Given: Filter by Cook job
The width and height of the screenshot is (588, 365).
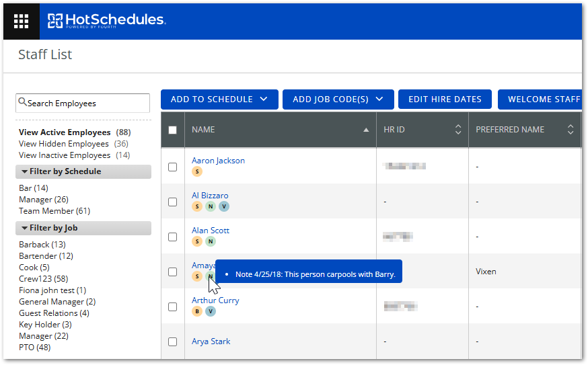Looking at the screenshot, I should tap(34, 268).
